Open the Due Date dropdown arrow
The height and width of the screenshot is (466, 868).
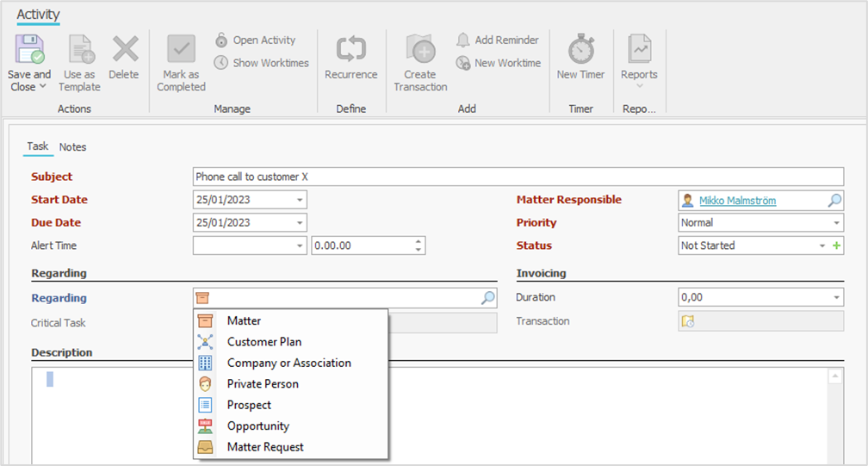coord(300,223)
